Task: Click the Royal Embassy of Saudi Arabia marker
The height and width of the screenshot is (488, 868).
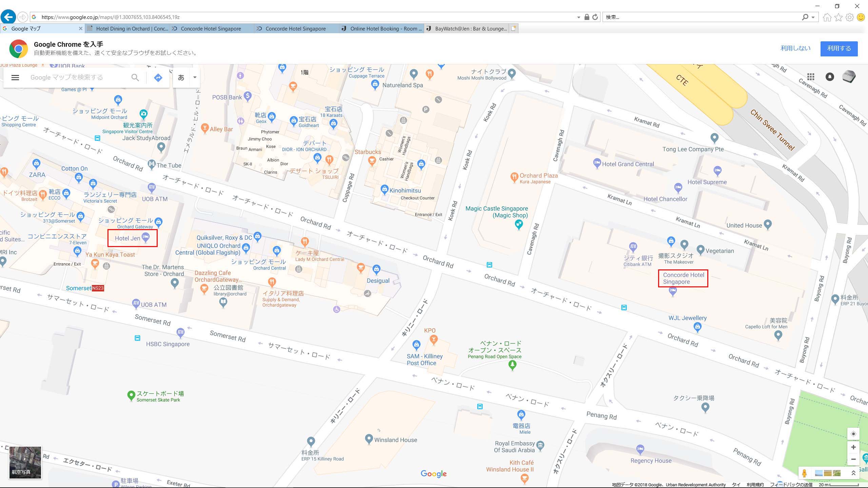Action: [540, 445]
